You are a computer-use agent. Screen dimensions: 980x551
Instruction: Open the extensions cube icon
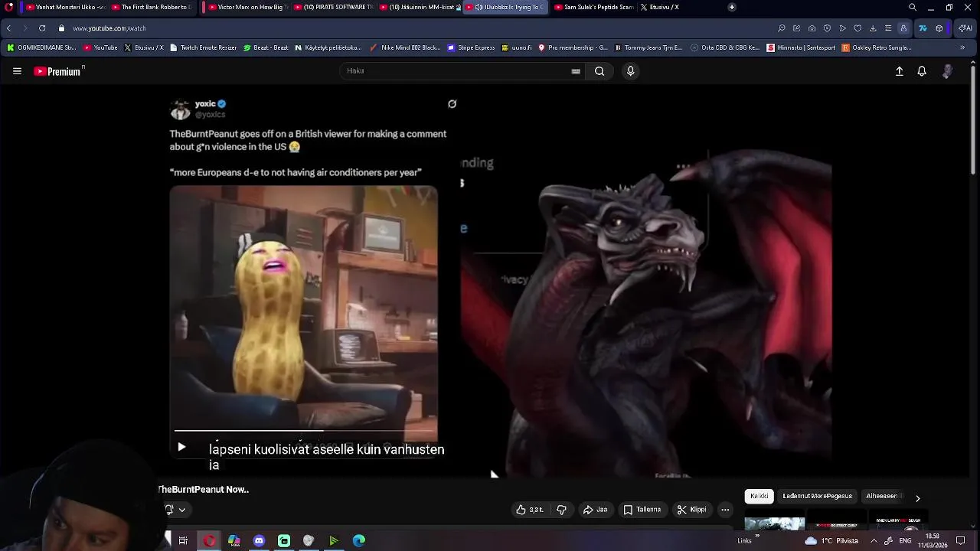click(939, 28)
